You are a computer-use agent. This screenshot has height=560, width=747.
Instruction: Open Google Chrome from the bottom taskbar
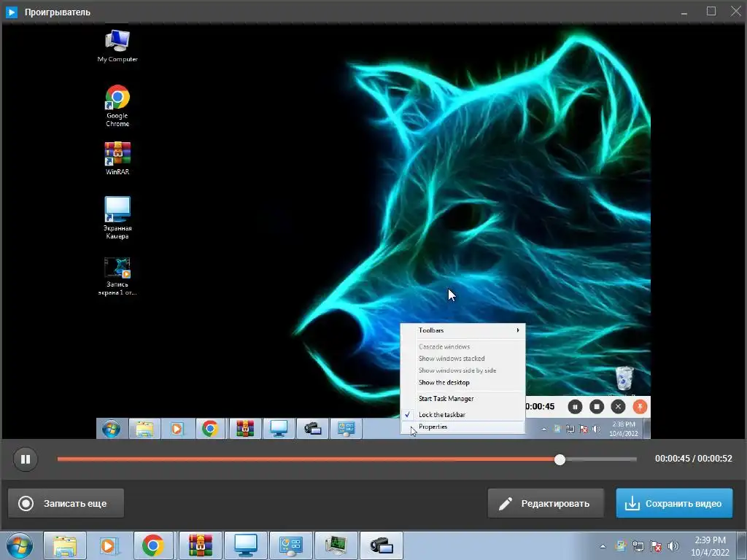pos(153,545)
